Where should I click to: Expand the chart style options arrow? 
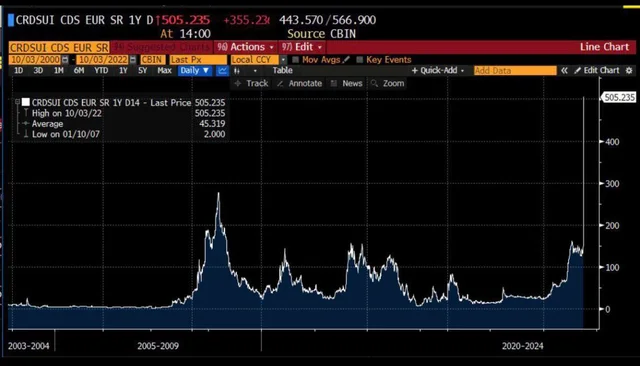pyautogui.click(x=255, y=71)
